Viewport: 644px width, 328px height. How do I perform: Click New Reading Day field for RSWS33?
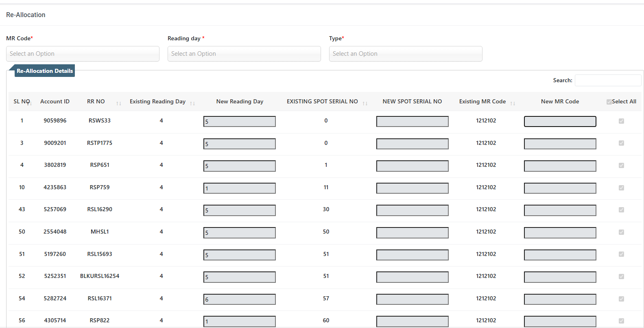pos(240,121)
